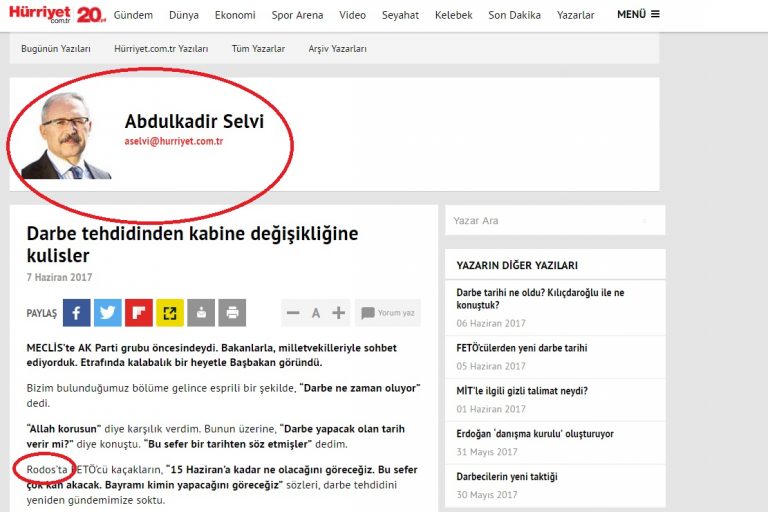768x512 pixels.
Task: Go to the Seyahat section
Action: click(x=400, y=15)
